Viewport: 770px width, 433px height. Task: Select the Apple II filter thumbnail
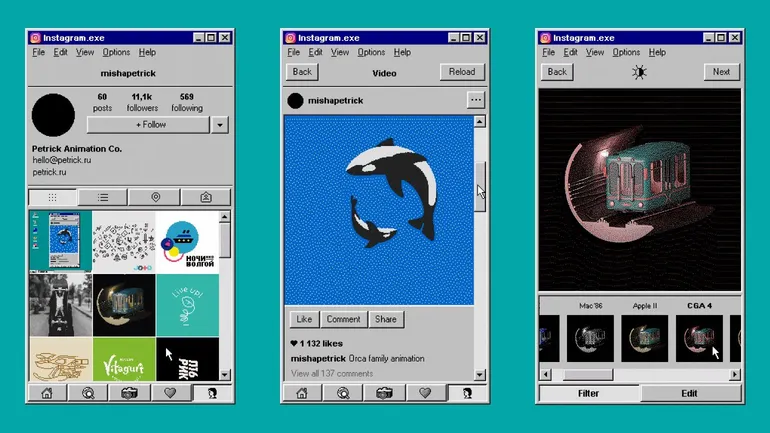[645, 336]
